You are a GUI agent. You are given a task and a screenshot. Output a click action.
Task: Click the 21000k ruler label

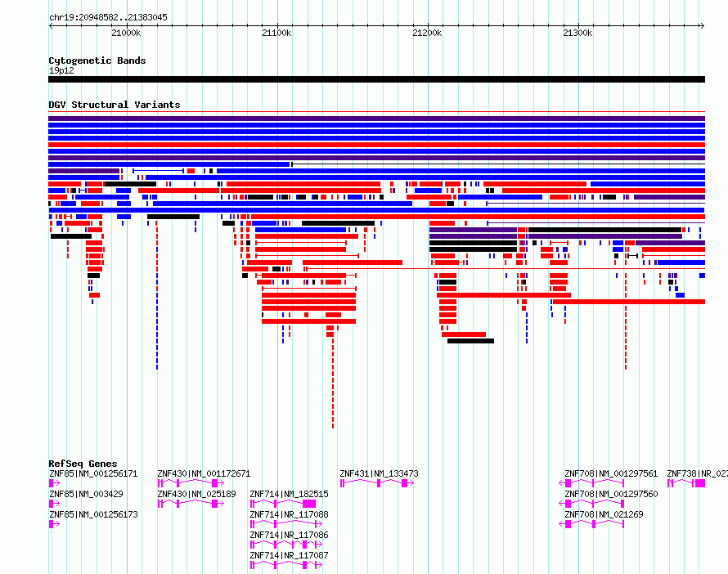pyautogui.click(x=126, y=33)
